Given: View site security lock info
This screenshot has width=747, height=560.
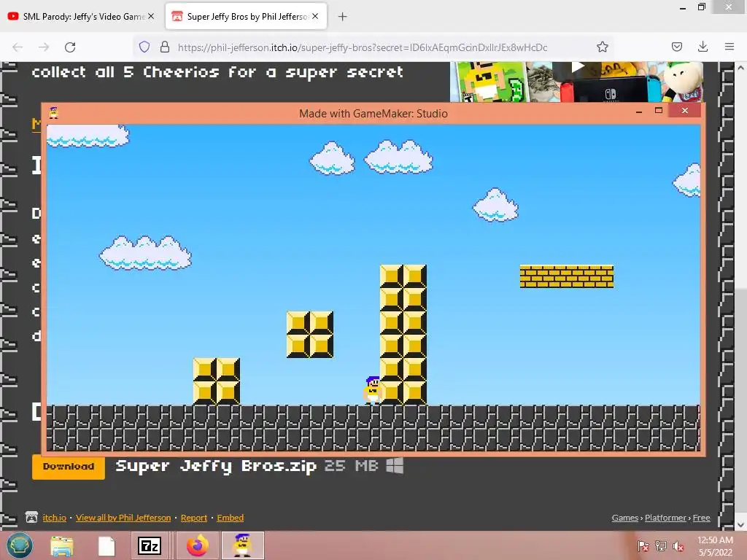Looking at the screenshot, I should [x=165, y=47].
